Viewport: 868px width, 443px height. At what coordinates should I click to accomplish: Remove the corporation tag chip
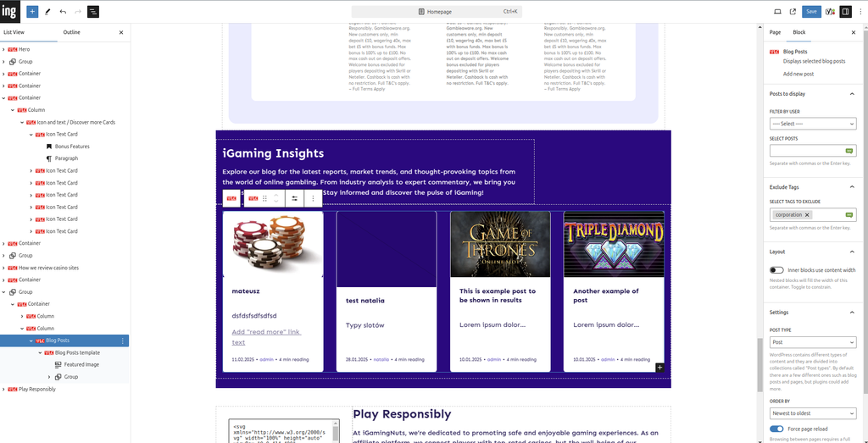coord(807,215)
